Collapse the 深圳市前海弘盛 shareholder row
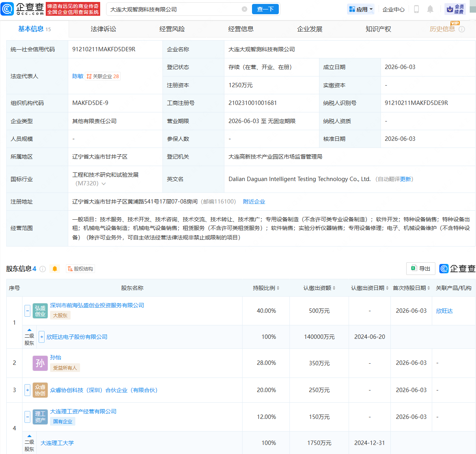 pyautogui.click(x=27, y=311)
